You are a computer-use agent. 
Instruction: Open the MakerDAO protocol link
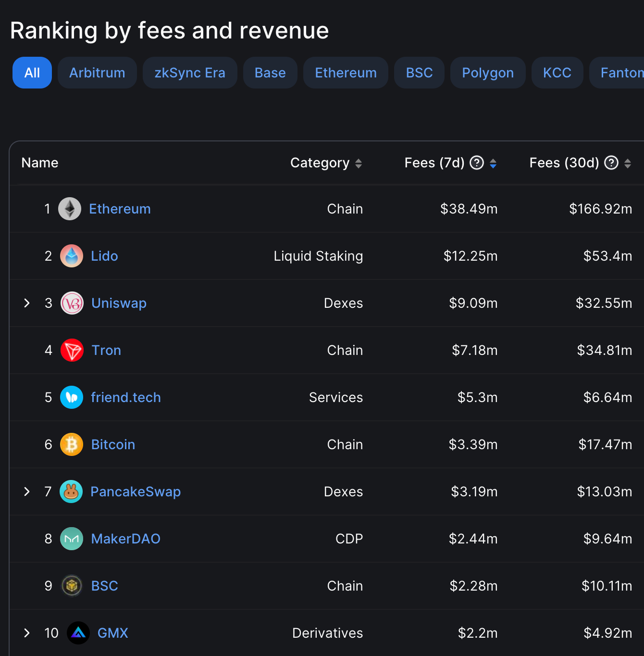click(126, 539)
